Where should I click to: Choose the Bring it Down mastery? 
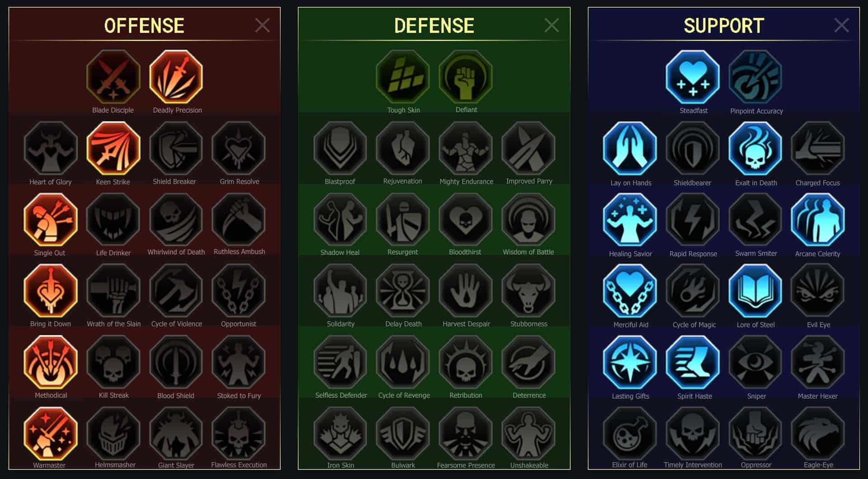tap(51, 291)
